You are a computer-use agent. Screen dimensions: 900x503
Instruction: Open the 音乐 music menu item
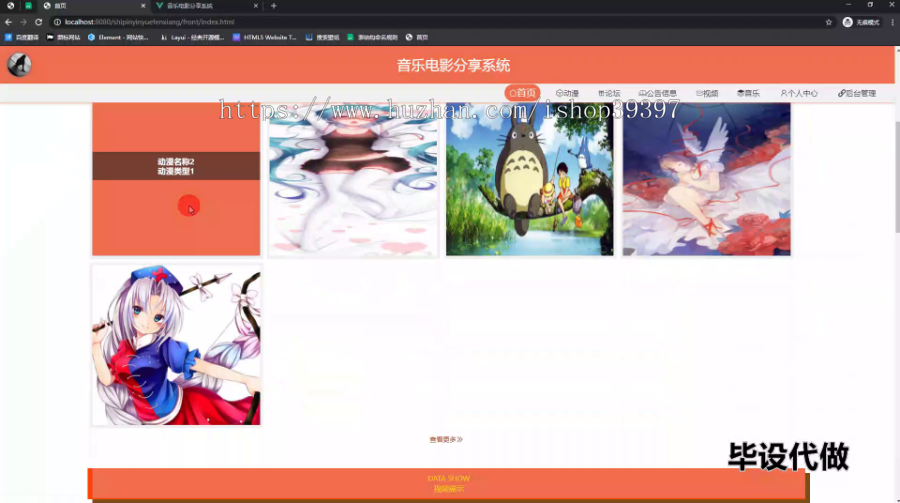(748, 93)
